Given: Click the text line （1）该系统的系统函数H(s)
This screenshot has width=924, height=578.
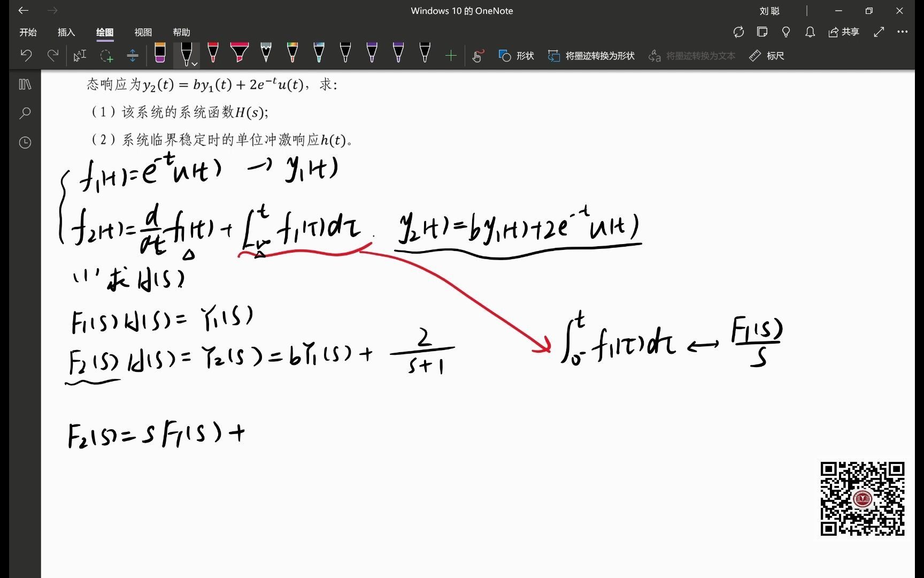Looking at the screenshot, I should coord(180,112).
